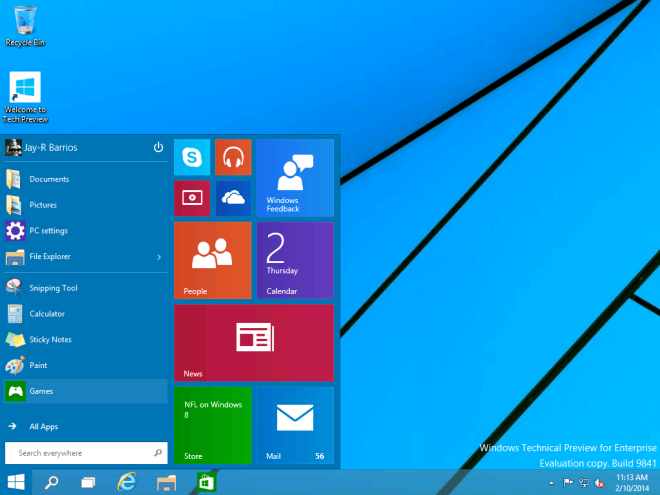Launch Paint
Viewport: 660px width, 495px height.
[x=86, y=365]
